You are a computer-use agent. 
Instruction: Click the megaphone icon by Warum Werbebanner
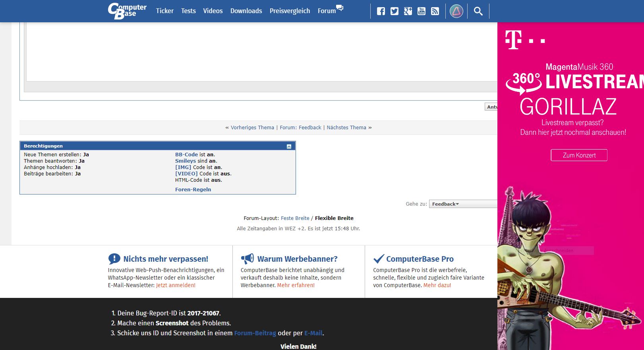(247, 259)
